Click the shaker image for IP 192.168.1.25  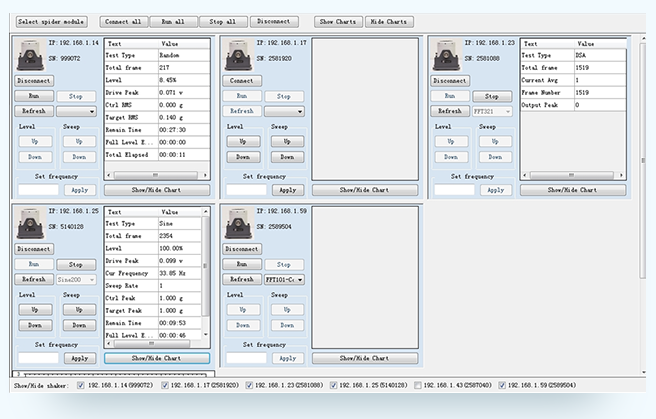pos(30,223)
